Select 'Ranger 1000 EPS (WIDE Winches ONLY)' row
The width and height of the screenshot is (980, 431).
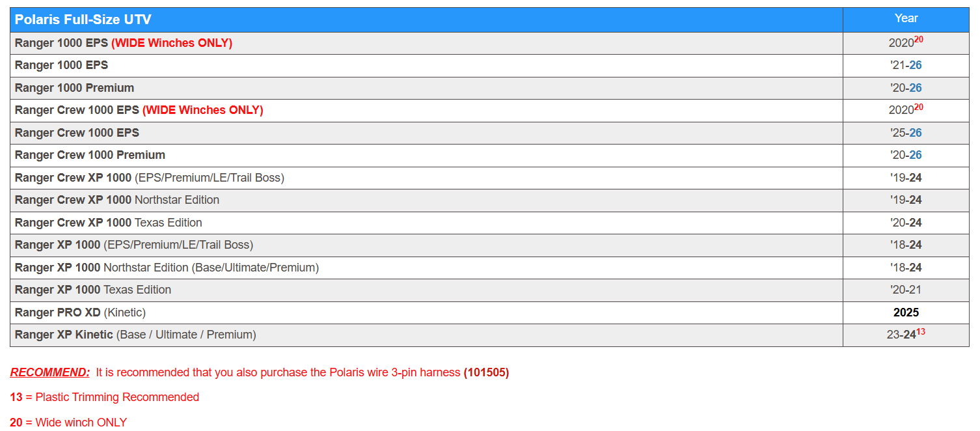point(489,43)
